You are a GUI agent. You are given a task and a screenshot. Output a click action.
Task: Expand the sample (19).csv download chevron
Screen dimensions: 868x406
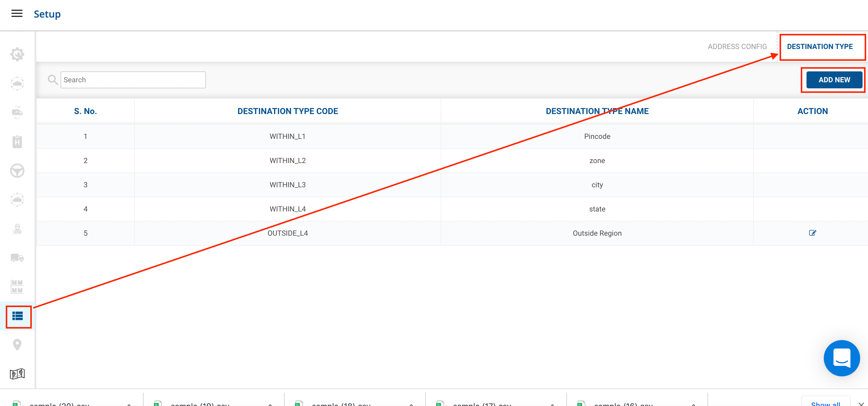(270, 404)
